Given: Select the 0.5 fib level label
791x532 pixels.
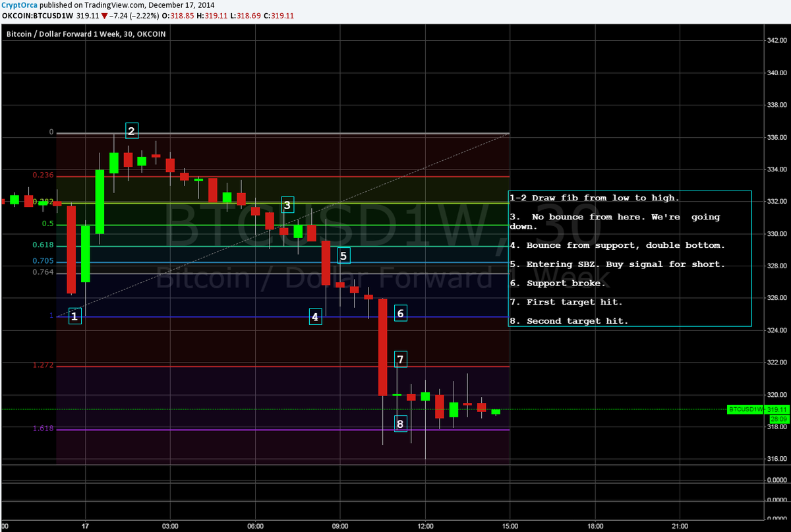Looking at the screenshot, I should (48, 224).
